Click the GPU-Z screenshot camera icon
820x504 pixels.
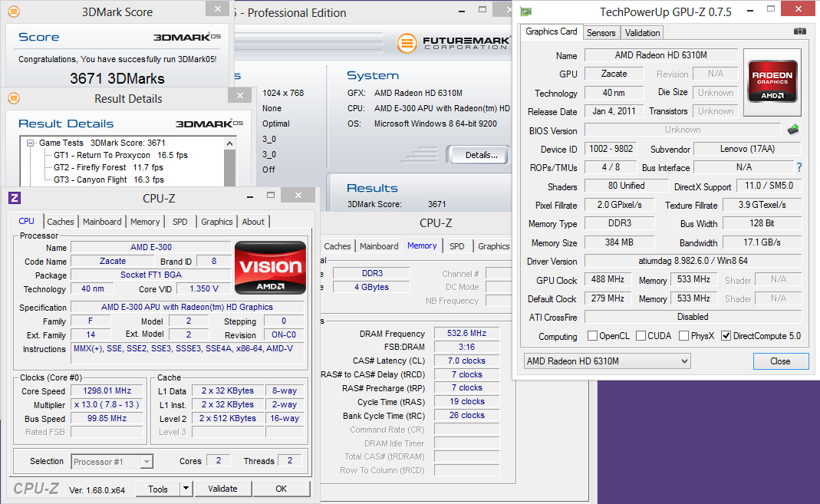[x=799, y=31]
